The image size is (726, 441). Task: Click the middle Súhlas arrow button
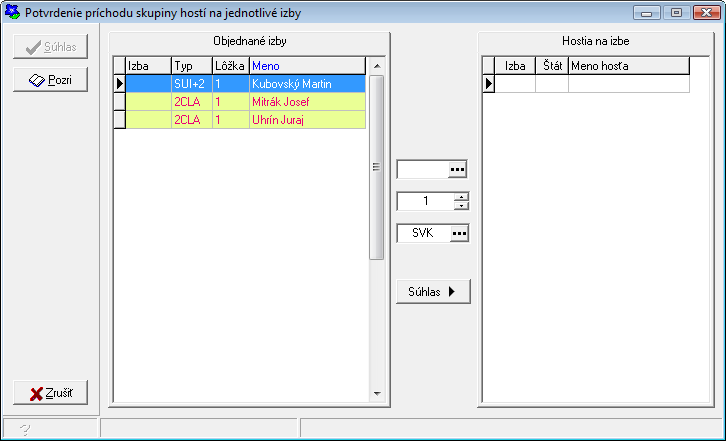[x=433, y=291]
